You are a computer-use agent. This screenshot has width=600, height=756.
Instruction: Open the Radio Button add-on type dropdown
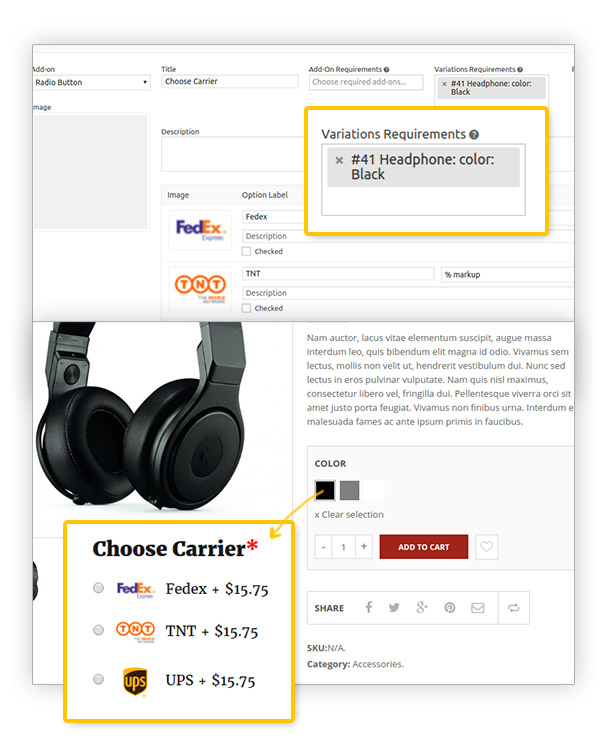(x=91, y=82)
